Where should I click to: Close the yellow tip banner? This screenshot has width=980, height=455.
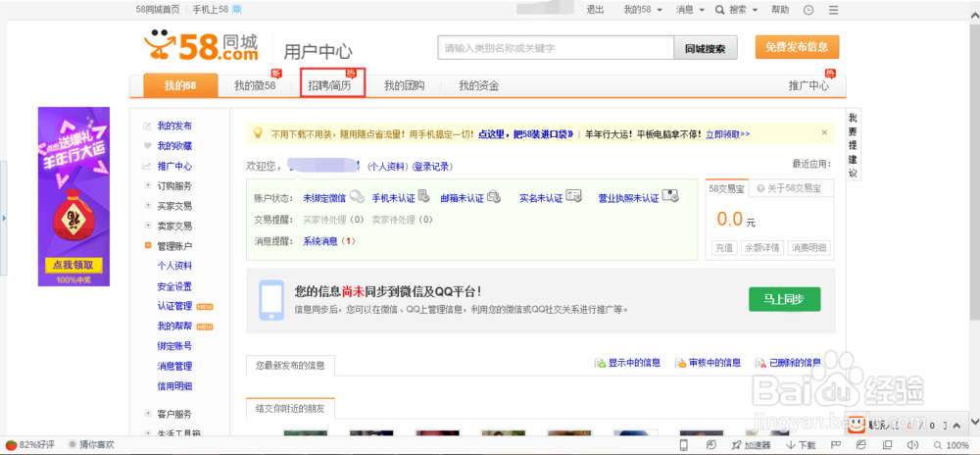pyautogui.click(x=824, y=132)
